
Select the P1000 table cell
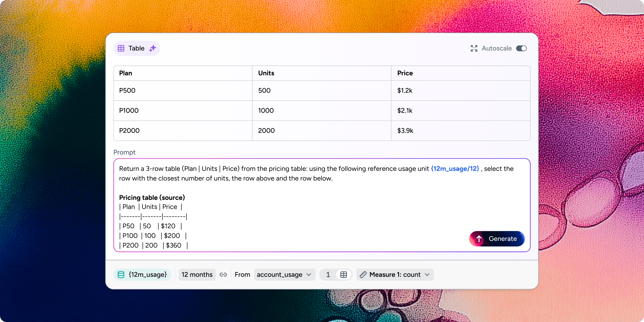click(129, 111)
